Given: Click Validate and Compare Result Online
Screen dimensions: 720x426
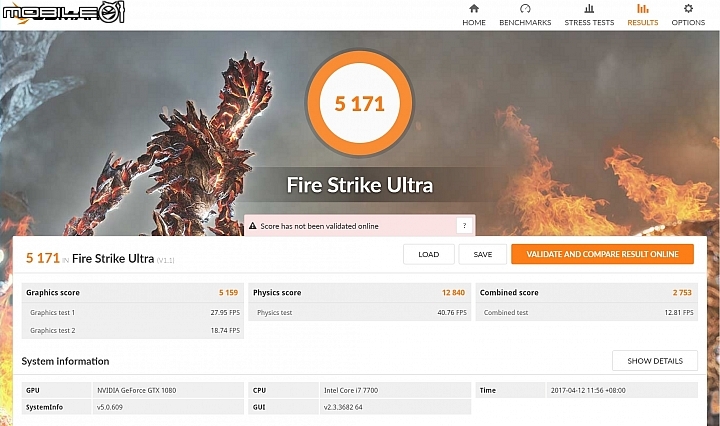Looking at the screenshot, I should (602, 254).
